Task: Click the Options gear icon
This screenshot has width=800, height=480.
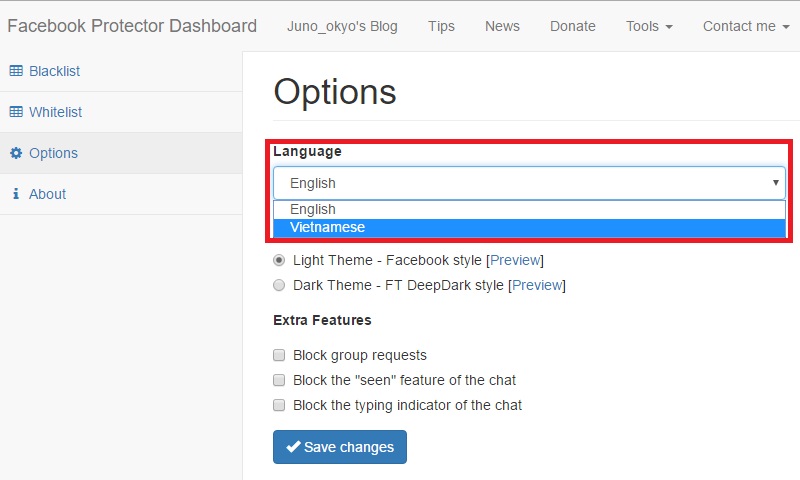Action: [16, 153]
